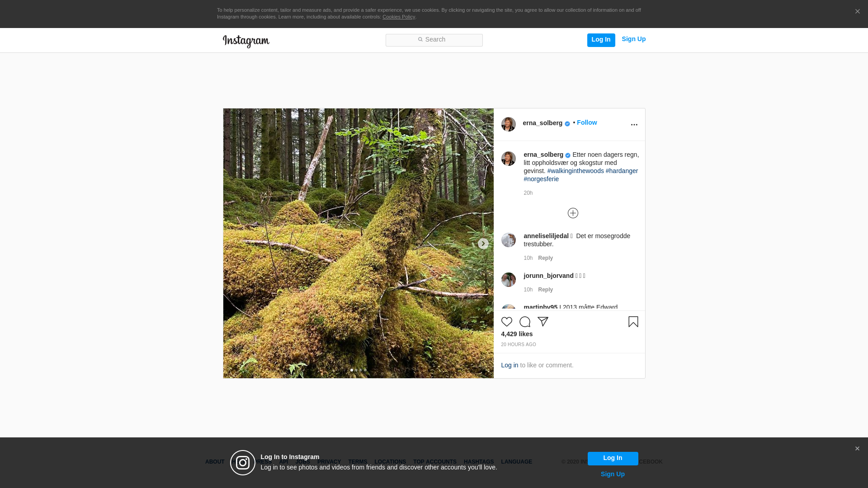Dismiss the cookie notice banner

(x=857, y=12)
